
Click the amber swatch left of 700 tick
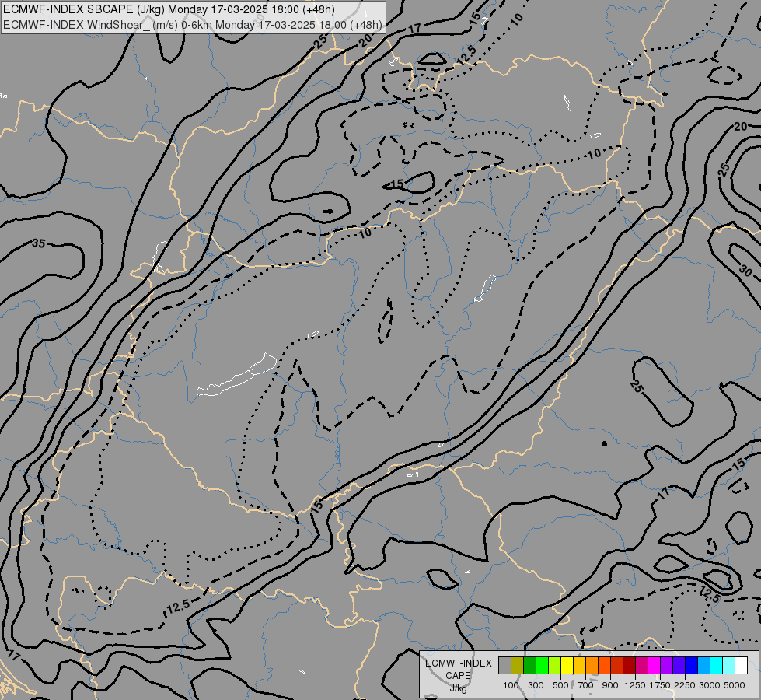pos(579,666)
